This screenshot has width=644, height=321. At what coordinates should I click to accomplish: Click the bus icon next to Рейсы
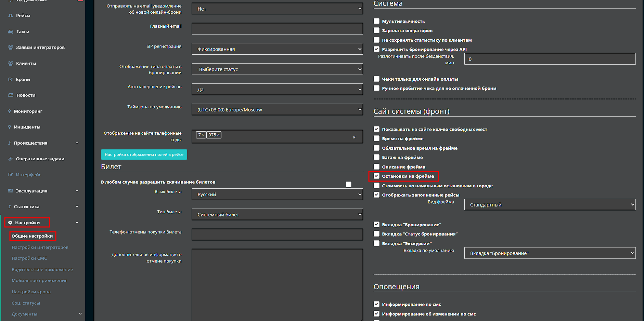[11, 16]
